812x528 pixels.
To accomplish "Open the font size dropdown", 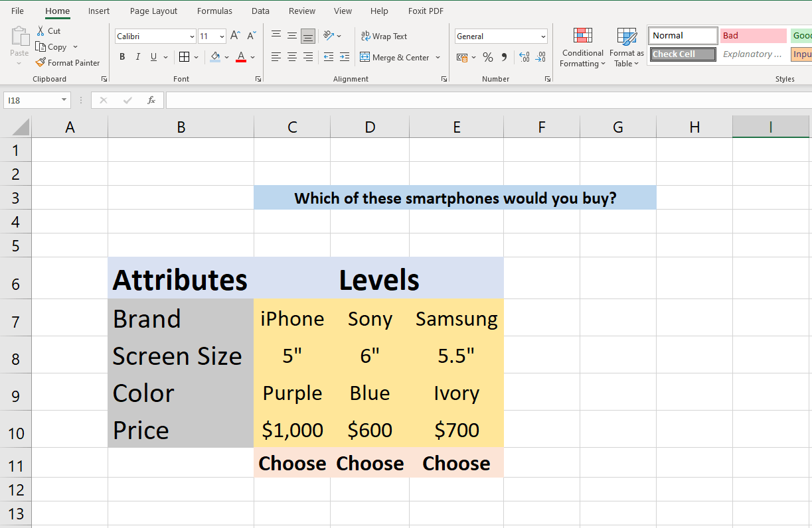I will [222, 36].
